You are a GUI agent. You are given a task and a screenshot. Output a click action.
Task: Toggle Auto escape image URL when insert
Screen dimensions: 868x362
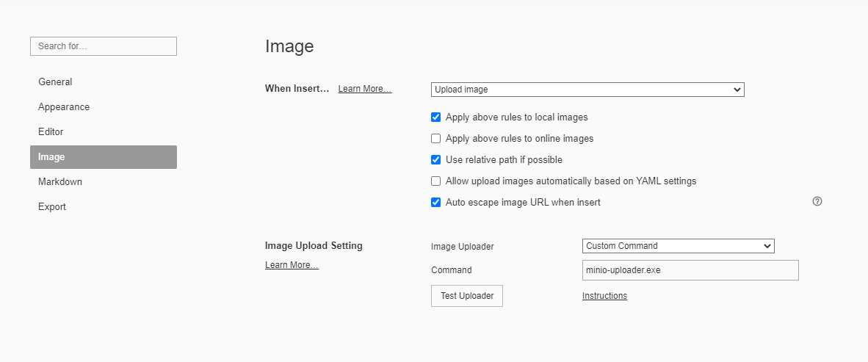(435, 203)
